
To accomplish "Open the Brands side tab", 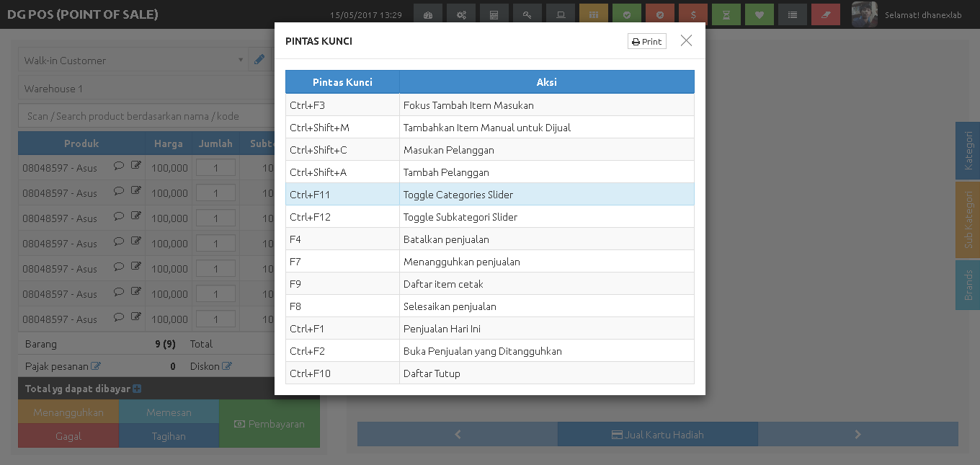I will click(968, 285).
